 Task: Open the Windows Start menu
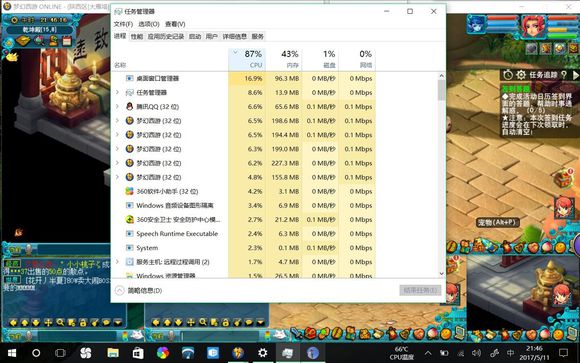point(12,353)
